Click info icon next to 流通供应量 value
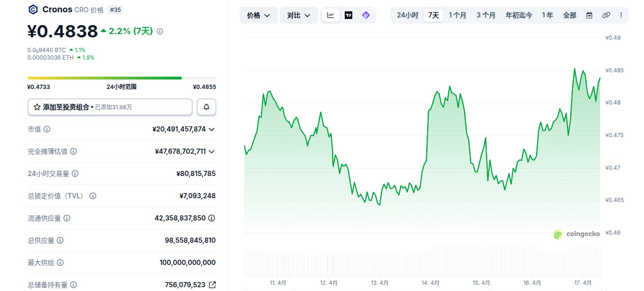 click(212, 218)
